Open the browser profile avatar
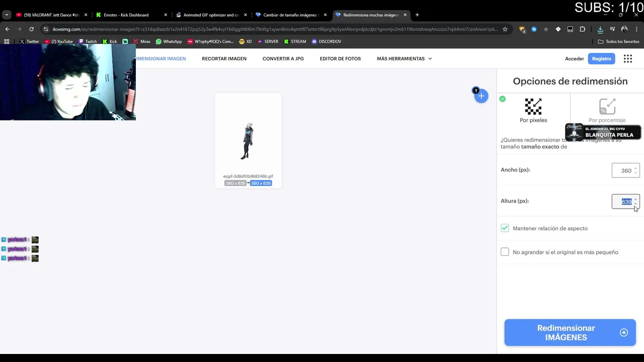Viewport: 644px width, 362px height. [x=624, y=29]
